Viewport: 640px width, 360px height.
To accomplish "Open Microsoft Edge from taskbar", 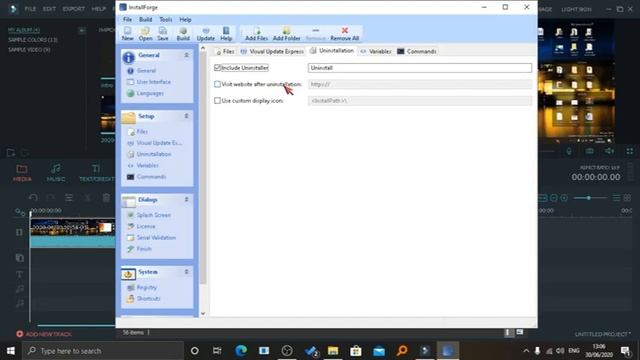I will point(241,351).
